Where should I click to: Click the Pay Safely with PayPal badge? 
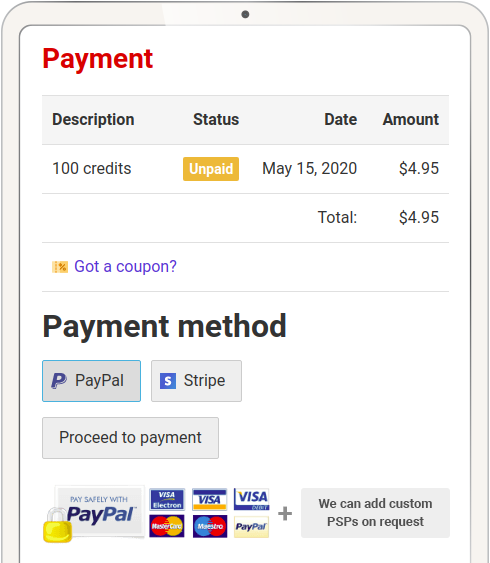click(100, 512)
